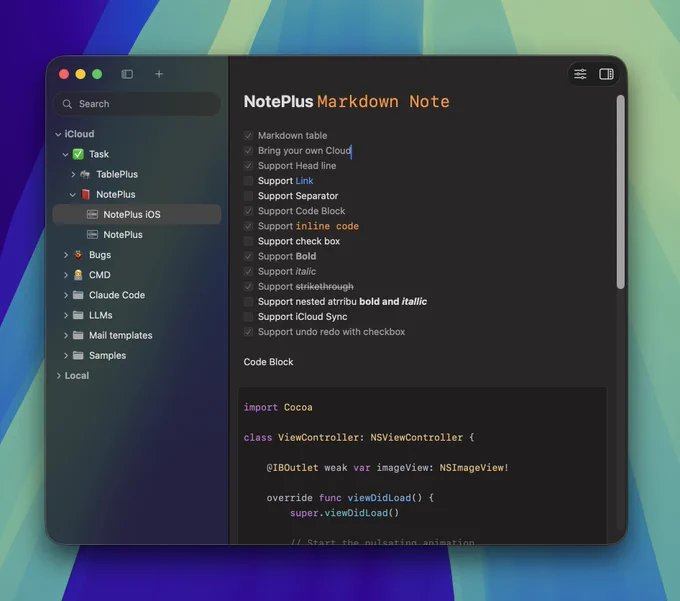
Task: Click the class ViewController code line
Action: [359, 438]
